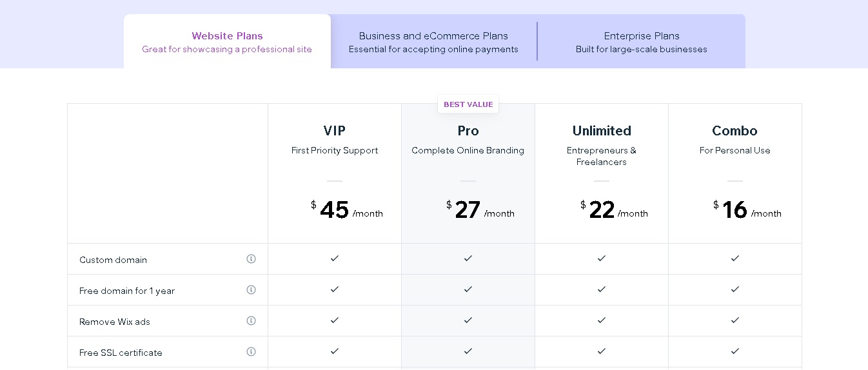Open info icon beside Free domain for 1 year
The width and height of the screenshot is (868, 370).
[251, 289]
